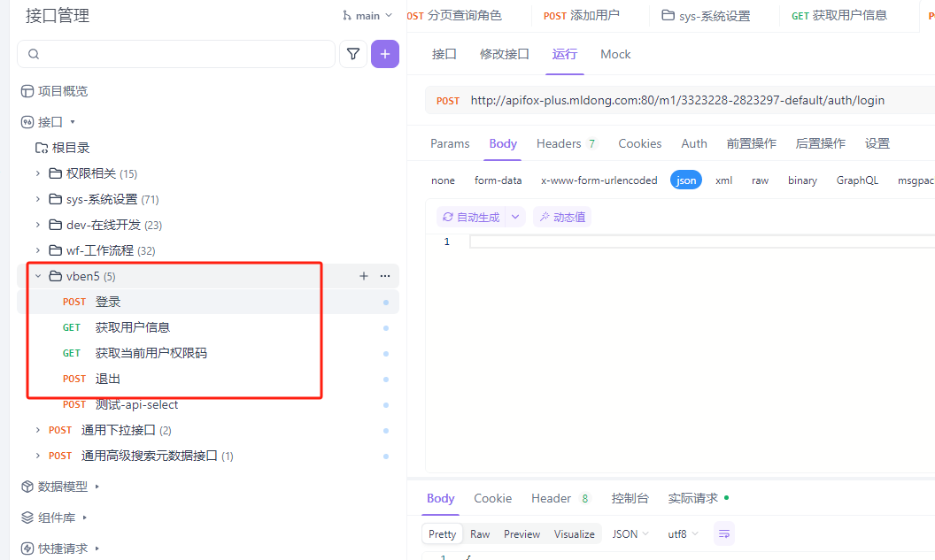The width and height of the screenshot is (935, 560).
Task: Open the JSON format dropdown
Action: point(630,534)
